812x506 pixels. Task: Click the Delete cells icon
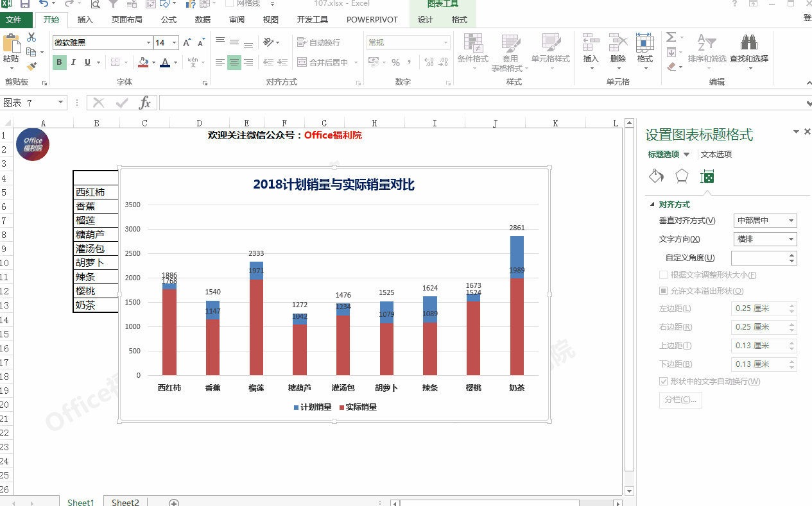click(x=618, y=43)
